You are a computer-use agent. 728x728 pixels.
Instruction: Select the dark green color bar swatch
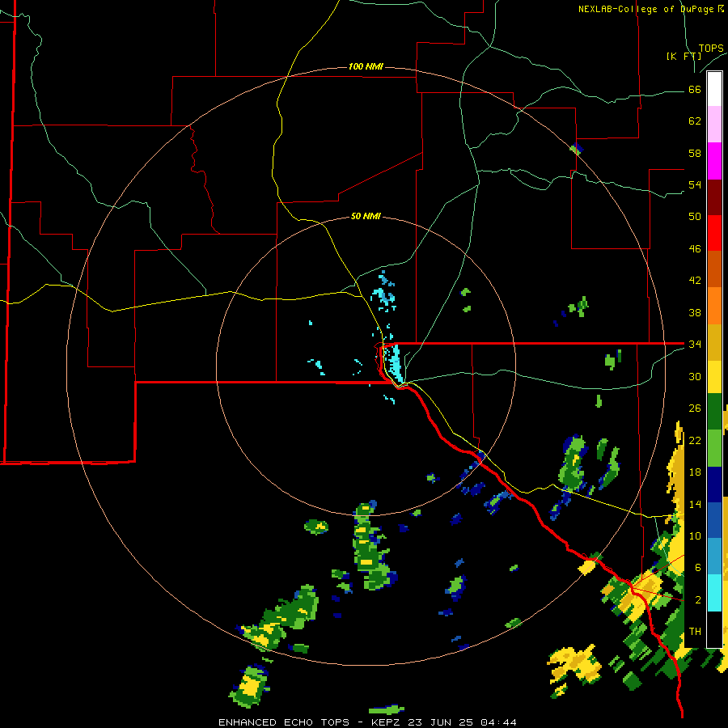coord(714,412)
